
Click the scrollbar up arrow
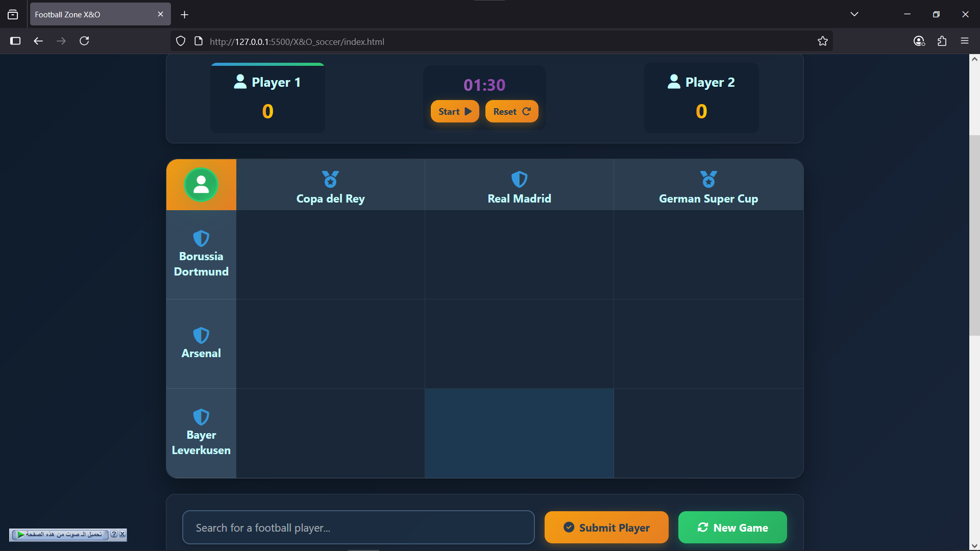coord(974,59)
